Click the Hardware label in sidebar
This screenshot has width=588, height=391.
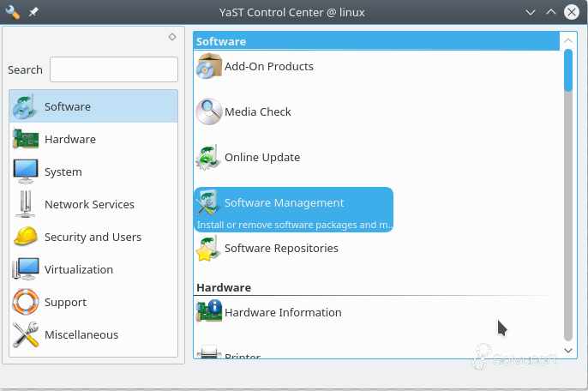click(x=70, y=139)
